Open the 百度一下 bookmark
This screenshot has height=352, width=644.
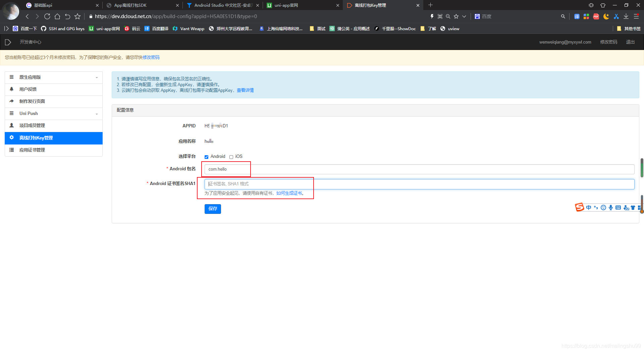tap(25, 29)
